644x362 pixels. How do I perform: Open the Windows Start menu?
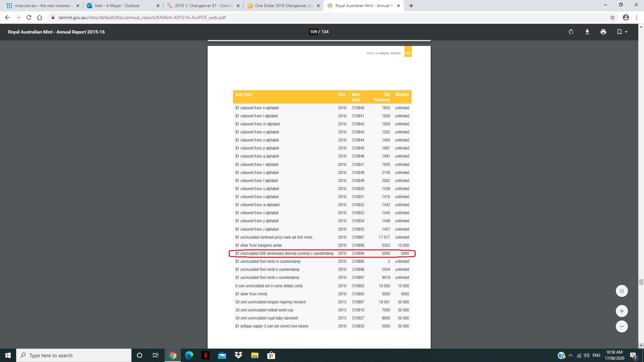tap(8, 355)
